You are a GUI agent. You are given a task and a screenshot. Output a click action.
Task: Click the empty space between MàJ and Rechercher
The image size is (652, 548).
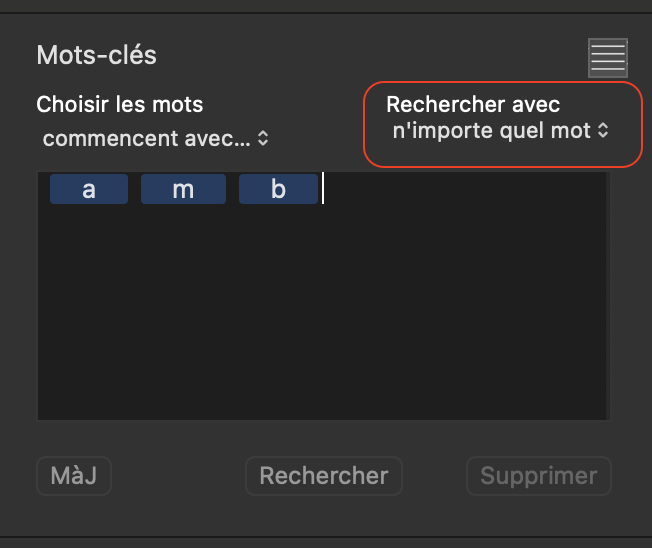click(178, 476)
